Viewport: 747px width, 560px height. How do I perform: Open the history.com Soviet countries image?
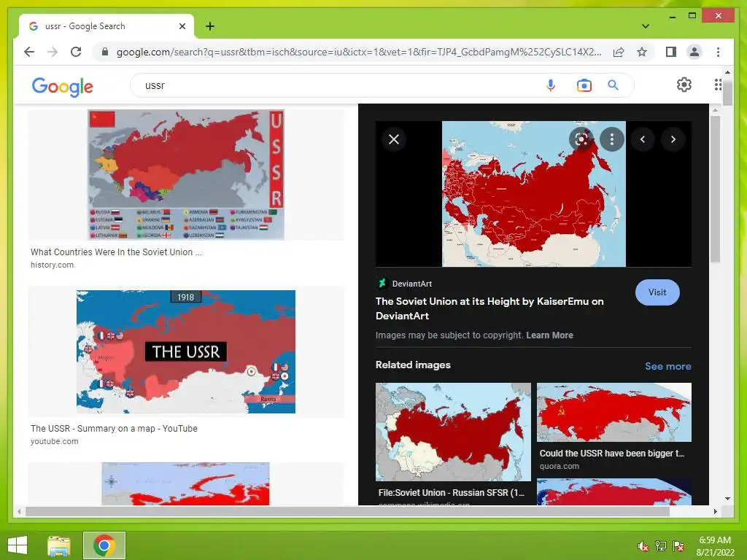186,175
